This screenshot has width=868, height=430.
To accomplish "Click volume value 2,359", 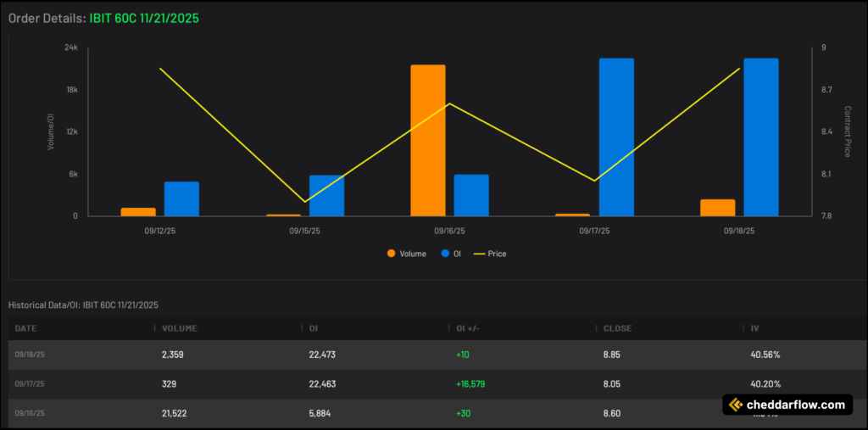I will point(173,355).
